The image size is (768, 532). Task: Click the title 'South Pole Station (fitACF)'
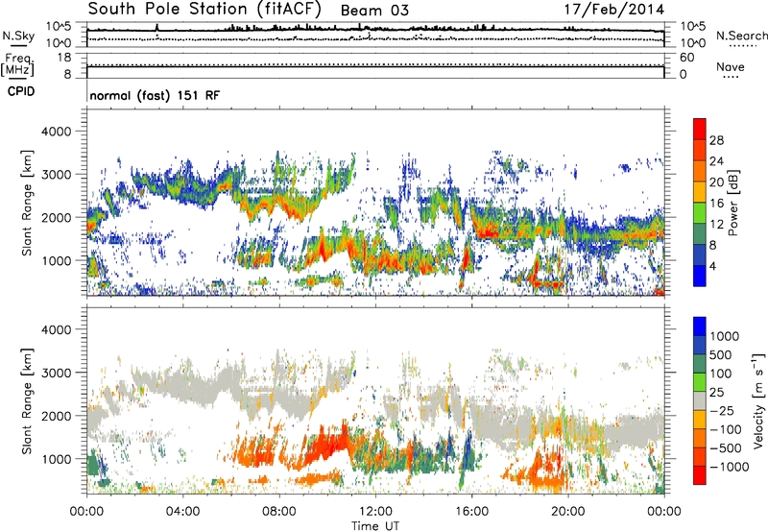(x=204, y=10)
